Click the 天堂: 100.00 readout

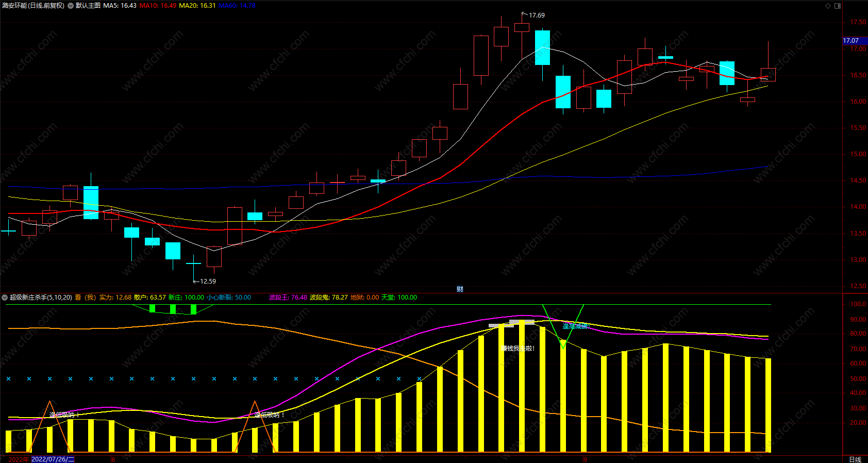click(x=399, y=297)
